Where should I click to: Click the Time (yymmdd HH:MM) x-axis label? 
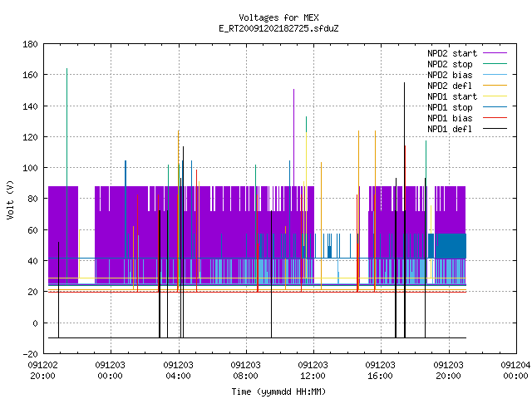(x=278, y=392)
